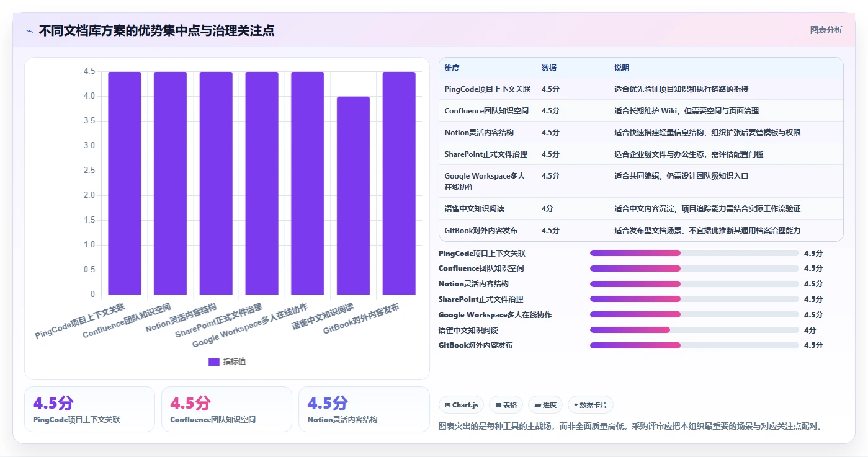Click the Confluence团队知识空间 chart bar
The height and width of the screenshot is (457, 868).
pyautogui.click(x=171, y=183)
